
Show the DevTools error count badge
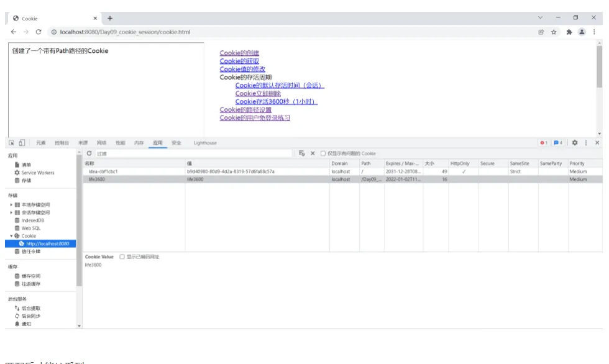point(543,143)
